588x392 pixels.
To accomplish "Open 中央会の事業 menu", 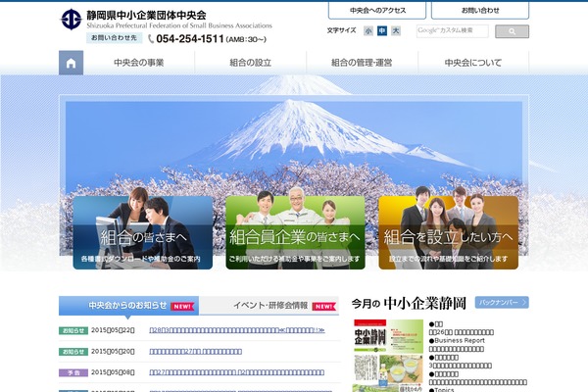I will [139, 63].
